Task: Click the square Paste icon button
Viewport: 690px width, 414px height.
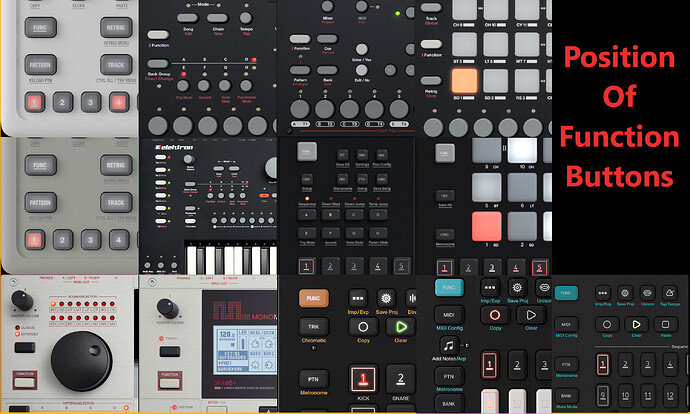Action: [x=665, y=324]
